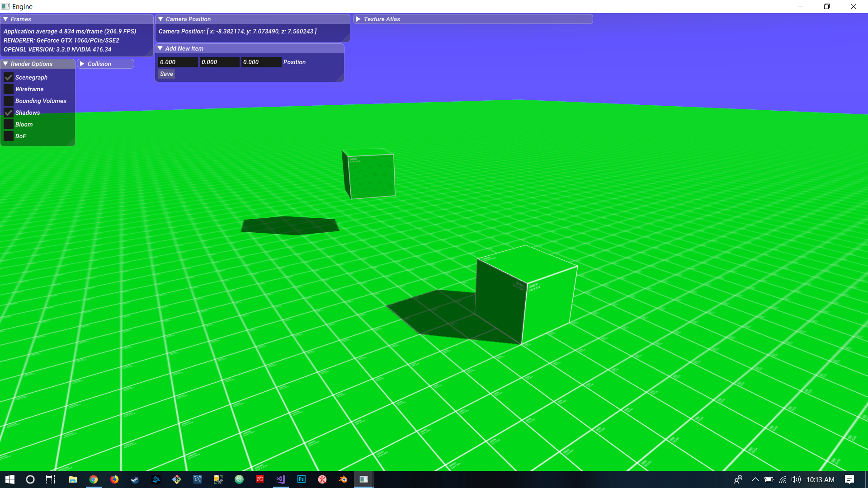Switch to Google Chrome in taskbar
Screen dimensions: 868x488
tap(94, 479)
